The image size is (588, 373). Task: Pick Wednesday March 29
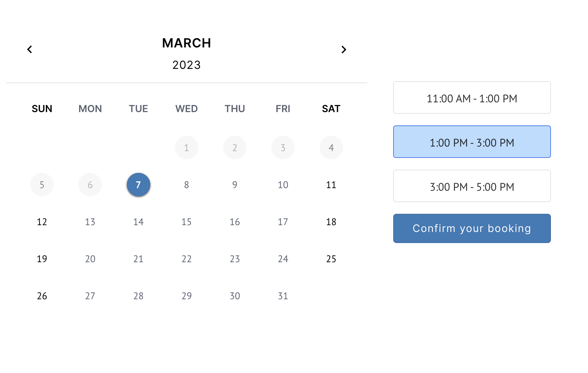click(186, 296)
